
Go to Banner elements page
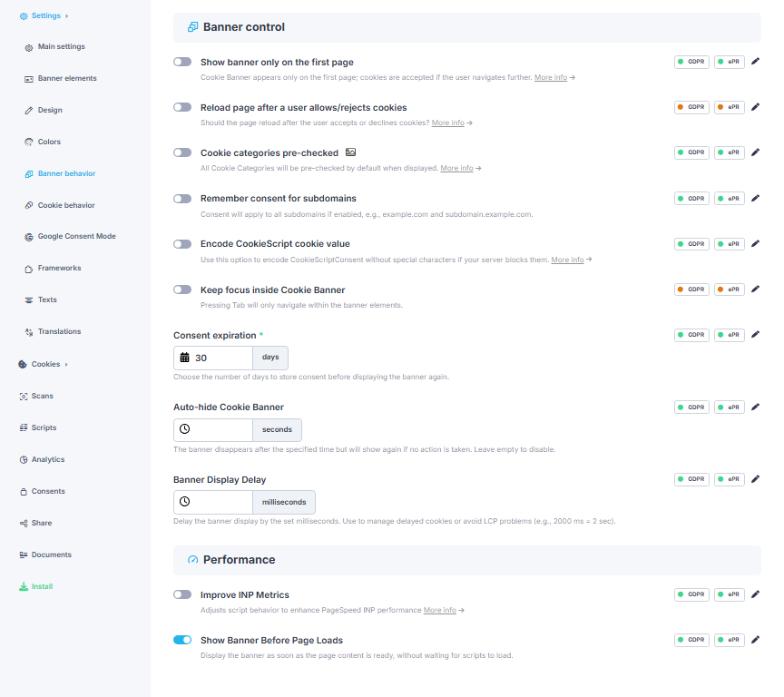point(67,78)
